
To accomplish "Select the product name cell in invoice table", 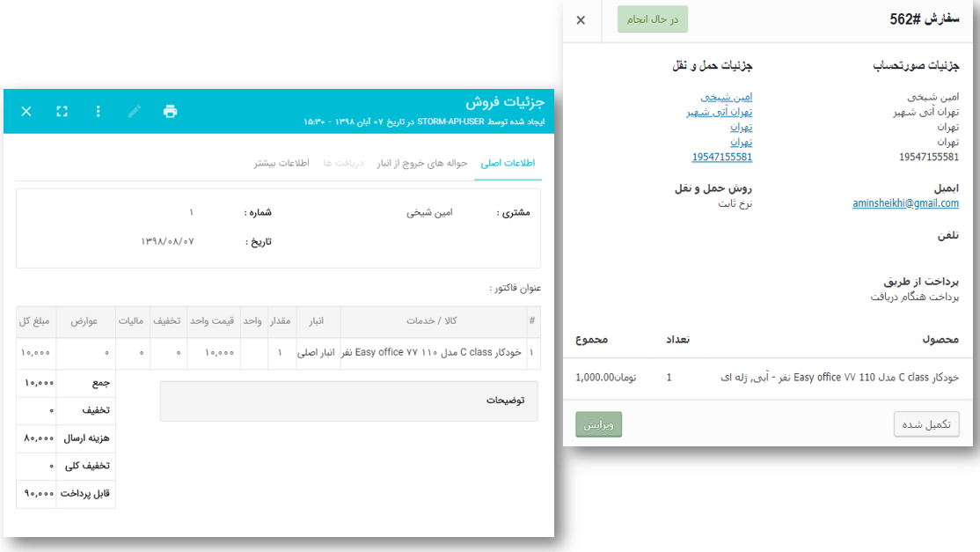I will coord(432,352).
